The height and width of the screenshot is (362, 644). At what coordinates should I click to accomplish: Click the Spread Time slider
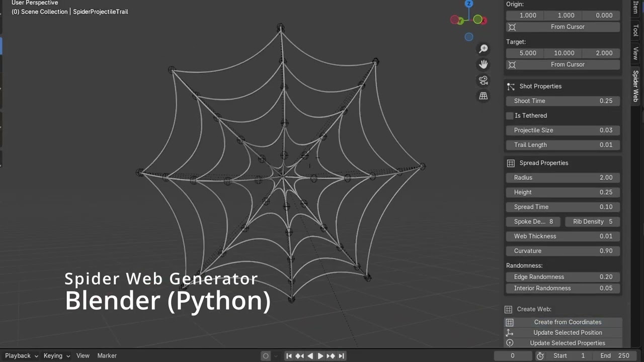tap(563, 207)
